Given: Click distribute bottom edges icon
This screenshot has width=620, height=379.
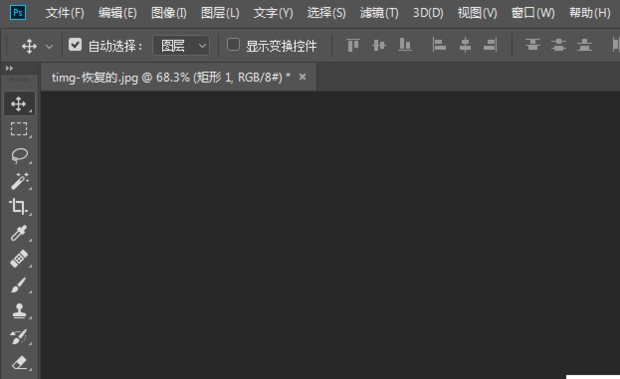Looking at the screenshot, I should (x=584, y=45).
